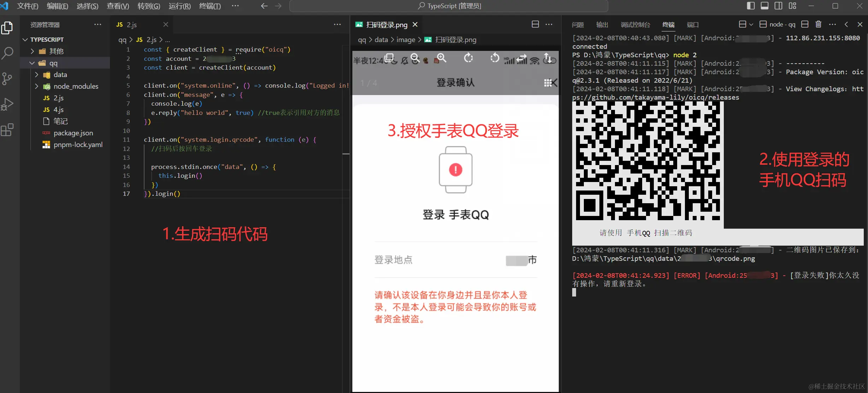Toggle the primary sidebar visibility
Image resolution: width=868 pixels, height=393 pixels.
[751, 6]
